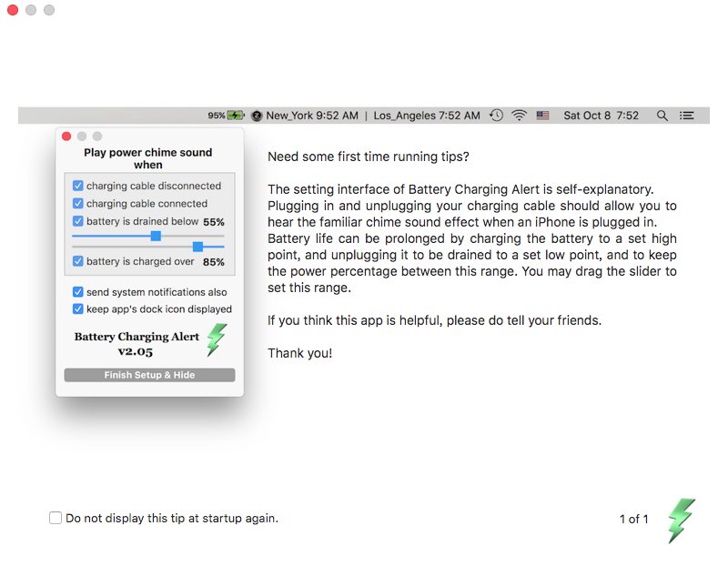This screenshot has width=728, height=566.
Task: Click the Wi-Fi icon in menu bar
Action: pyautogui.click(x=519, y=116)
